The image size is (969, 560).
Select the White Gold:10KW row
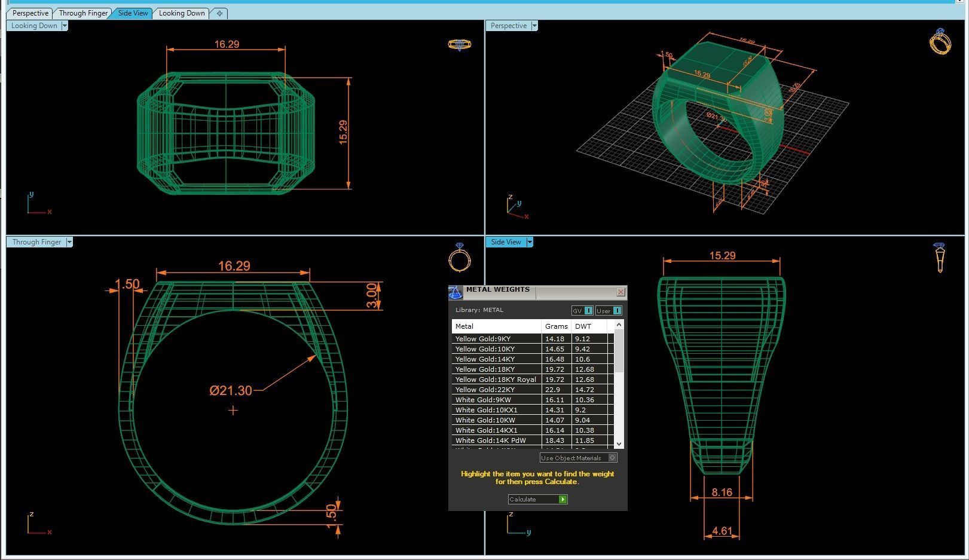[x=533, y=420]
